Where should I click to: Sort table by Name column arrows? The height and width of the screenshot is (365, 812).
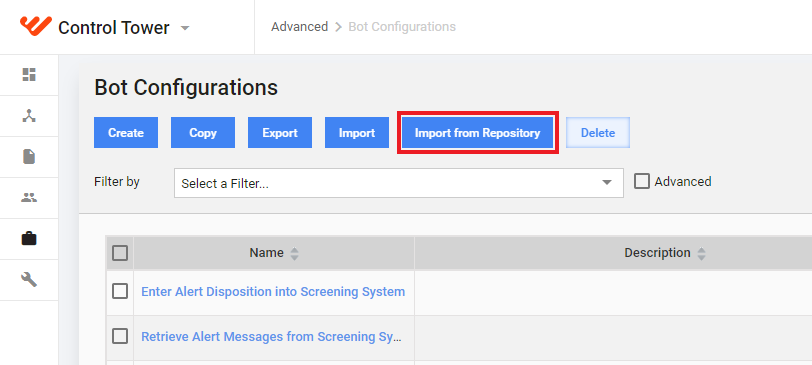tap(294, 253)
